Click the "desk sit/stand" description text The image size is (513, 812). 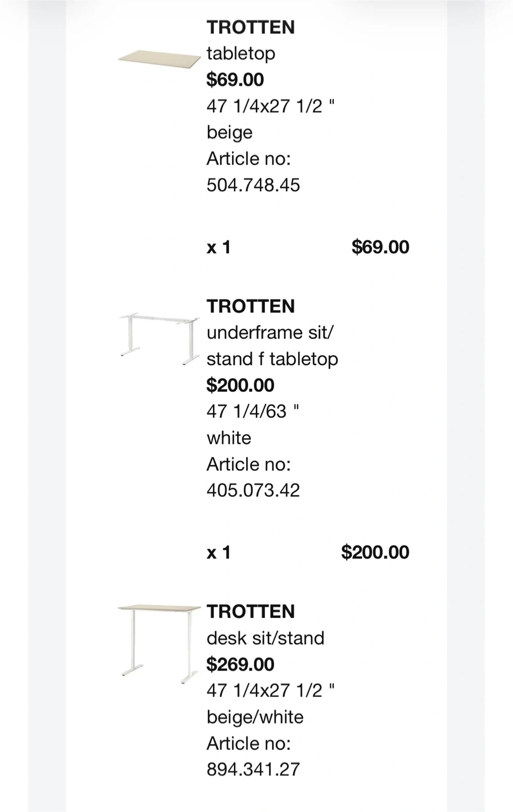click(266, 638)
